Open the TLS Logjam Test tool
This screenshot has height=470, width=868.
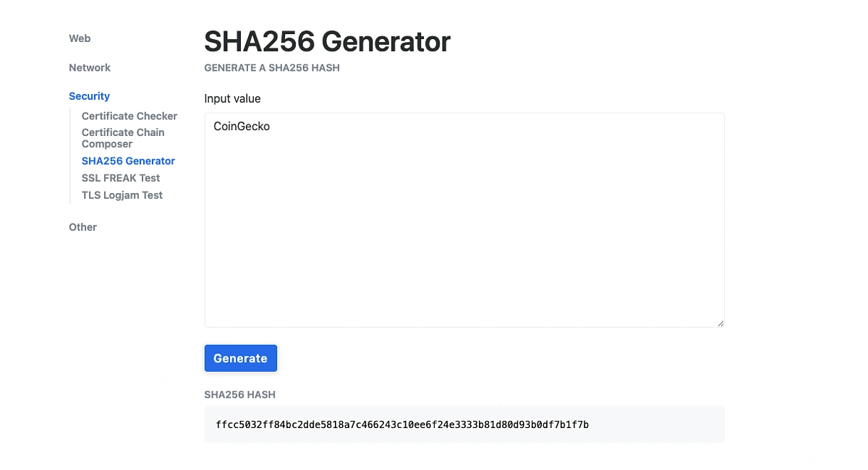coord(122,195)
